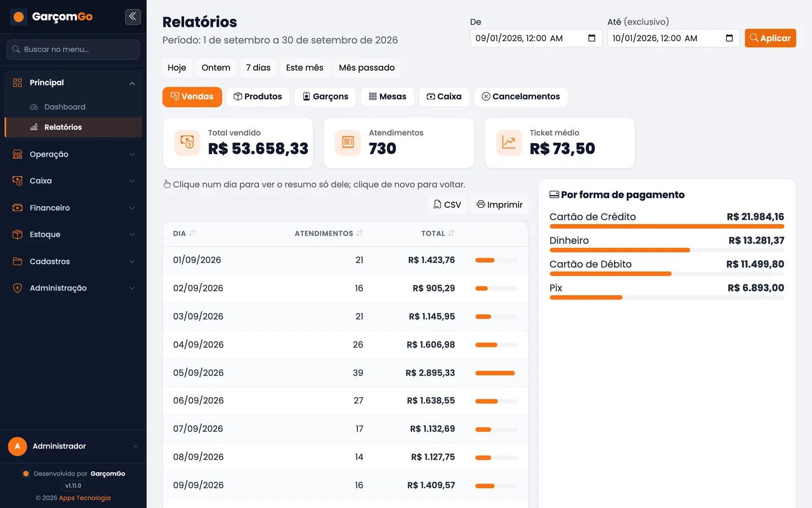Apply the date filter with Aplicar

click(770, 38)
